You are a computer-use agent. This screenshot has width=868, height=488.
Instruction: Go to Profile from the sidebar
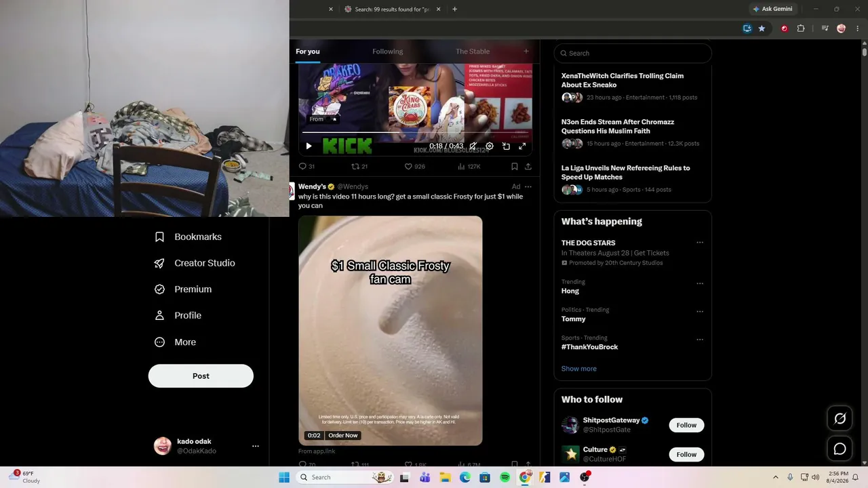coord(178,315)
